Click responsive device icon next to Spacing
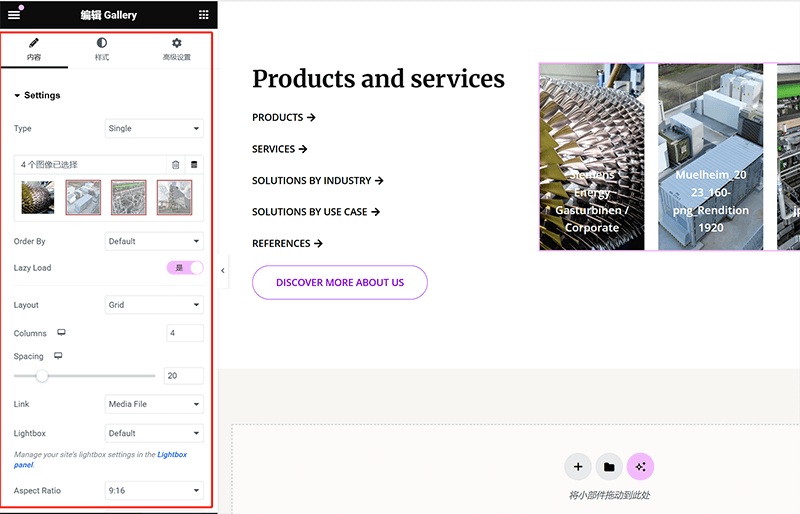The width and height of the screenshot is (800, 514). pyautogui.click(x=58, y=356)
